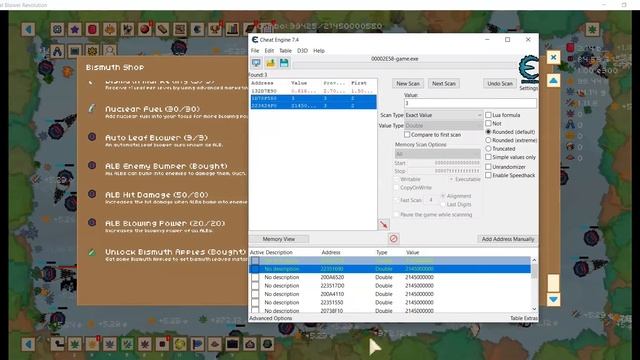Click the bar chart stats icon in game top bar
The height and width of the screenshot is (360, 640).
[x=232, y=29]
